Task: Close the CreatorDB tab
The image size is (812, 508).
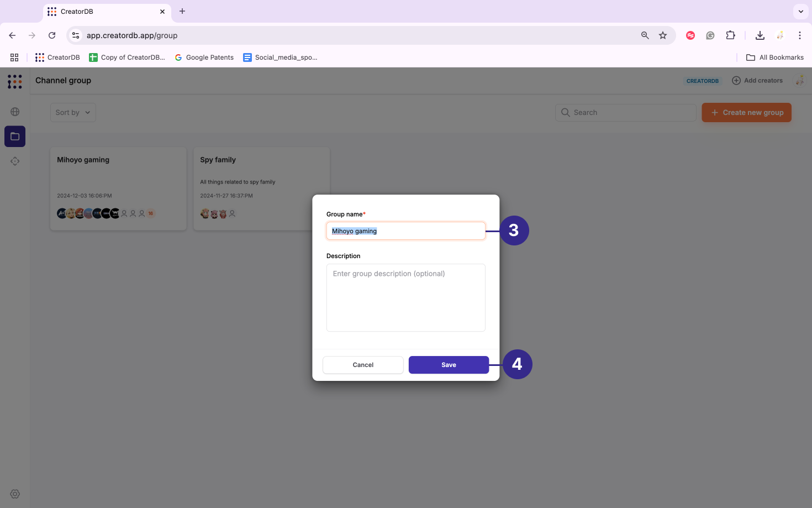Action: (162, 12)
